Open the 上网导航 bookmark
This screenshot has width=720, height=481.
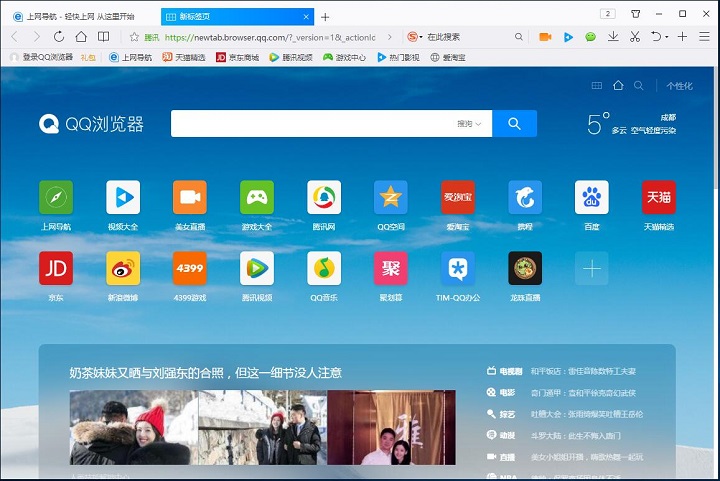click(x=131, y=57)
